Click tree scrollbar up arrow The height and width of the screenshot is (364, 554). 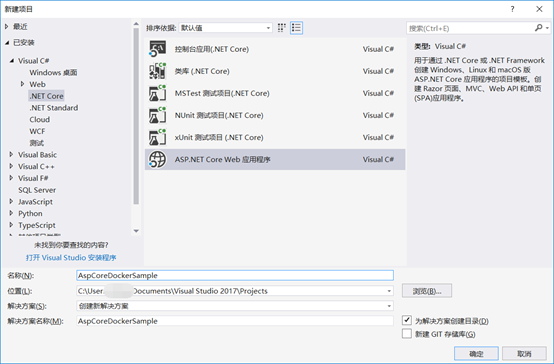pyautogui.click(x=136, y=24)
